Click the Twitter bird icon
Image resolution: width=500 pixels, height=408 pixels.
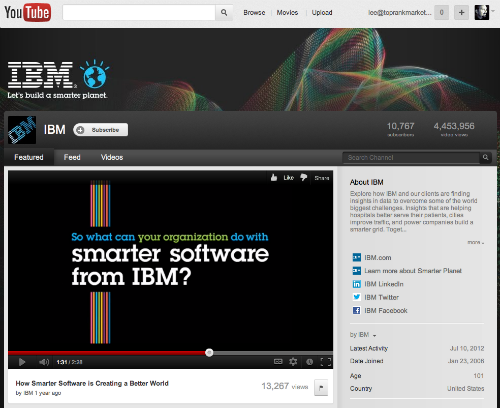tap(356, 297)
